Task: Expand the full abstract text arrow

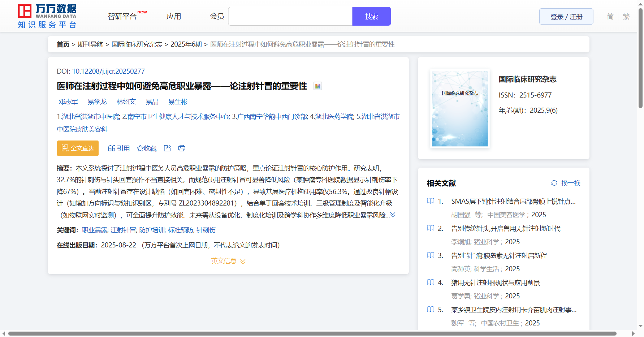Action: click(x=393, y=215)
